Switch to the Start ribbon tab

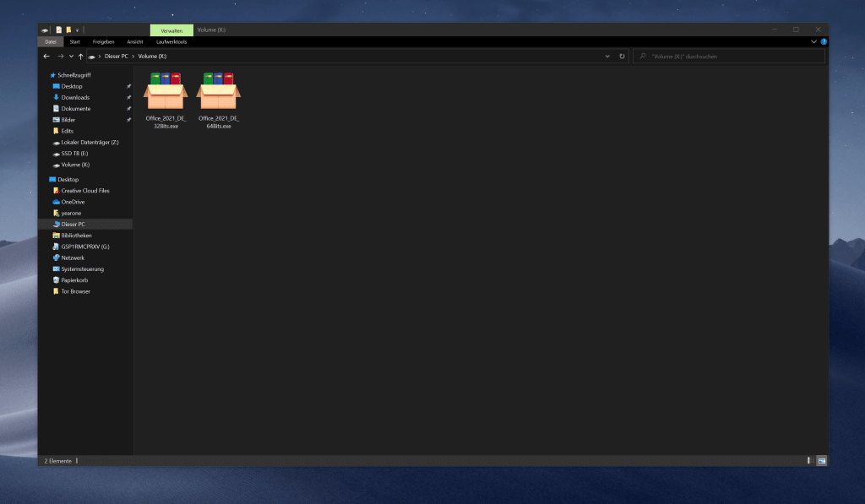click(x=75, y=42)
